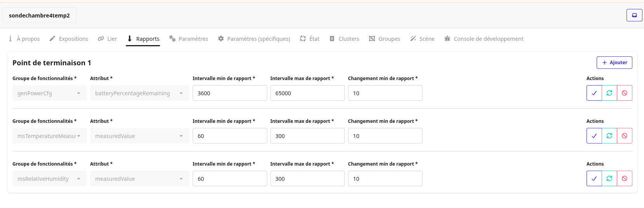Open the À propos tab
The width and height of the screenshot is (644, 208).
24,39
